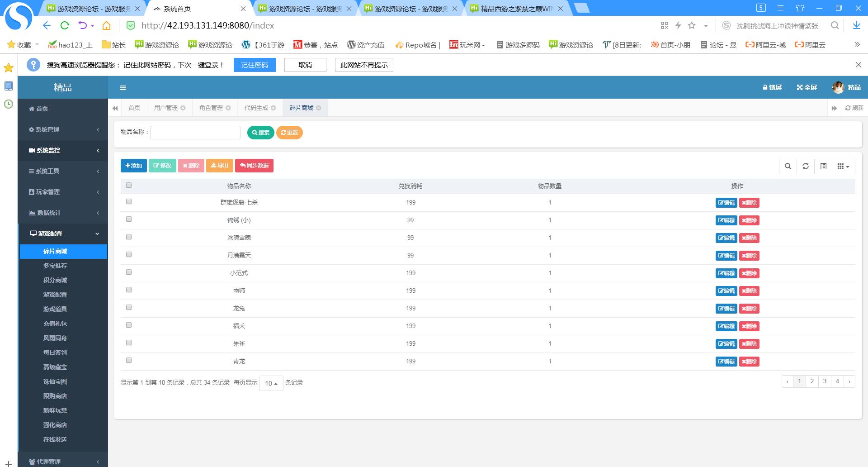Close the 用户管理 tab
Screen dimensions: 868x467
(x=183, y=108)
